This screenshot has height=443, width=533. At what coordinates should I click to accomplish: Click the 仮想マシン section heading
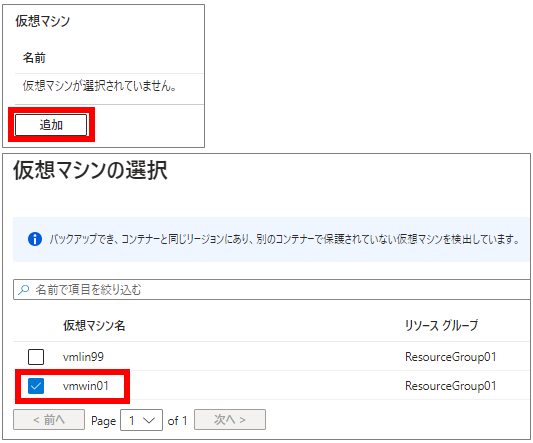tap(42, 21)
